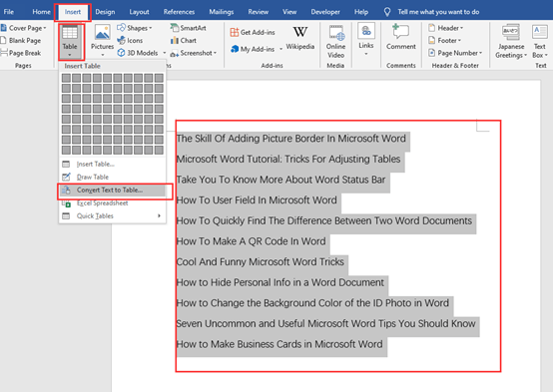
Task: Click line 'How to Hide Personal Info in a Word Document'
Action: (280, 282)
